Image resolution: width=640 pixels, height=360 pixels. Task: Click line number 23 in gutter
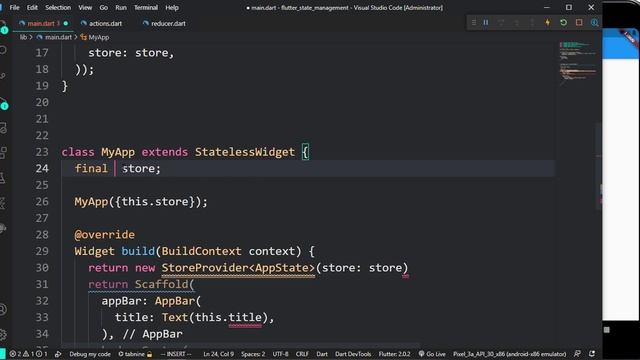[42, 152]
